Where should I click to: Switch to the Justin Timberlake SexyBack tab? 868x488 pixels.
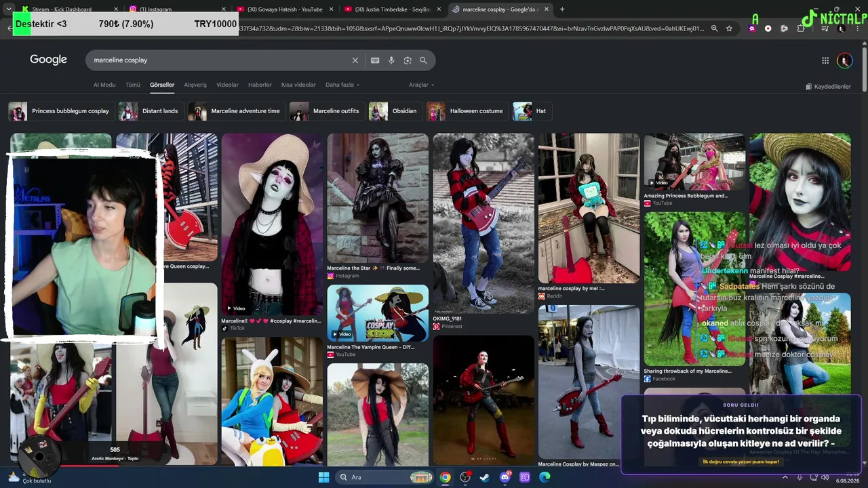click(x=393, y=9)
